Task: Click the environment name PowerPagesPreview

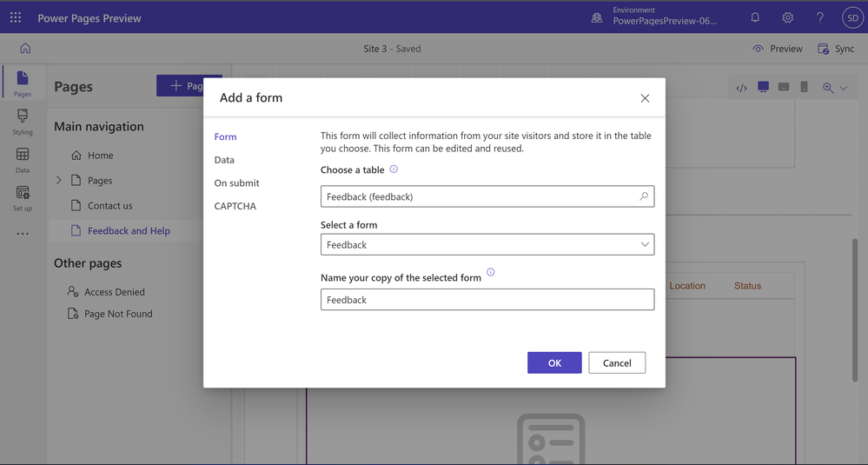Action: 665,21
